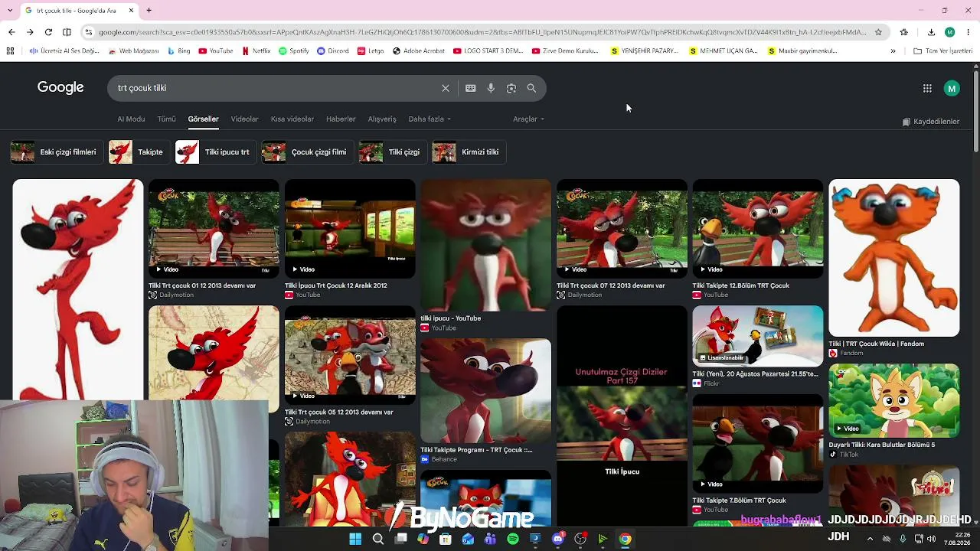The height and width of the screenshot is (551, 980).
Task: Switch to the 'Tümü' results tab
Action: click(166, 119)
